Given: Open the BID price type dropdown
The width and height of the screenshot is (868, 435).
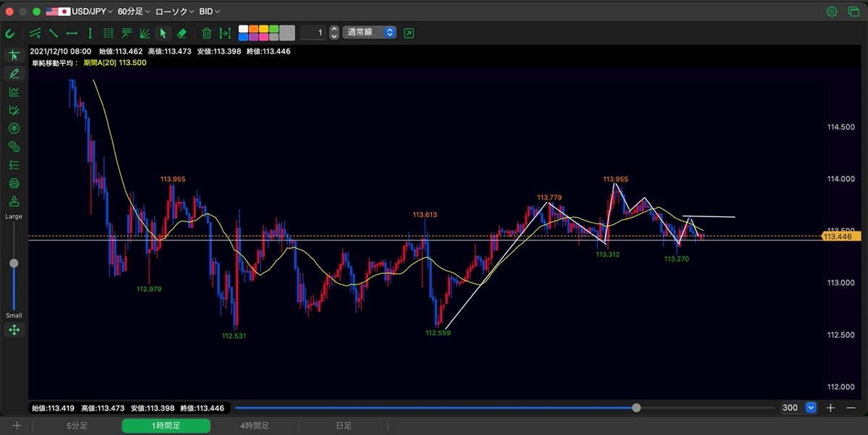Looking at the screenshot, I should (210, 12).
